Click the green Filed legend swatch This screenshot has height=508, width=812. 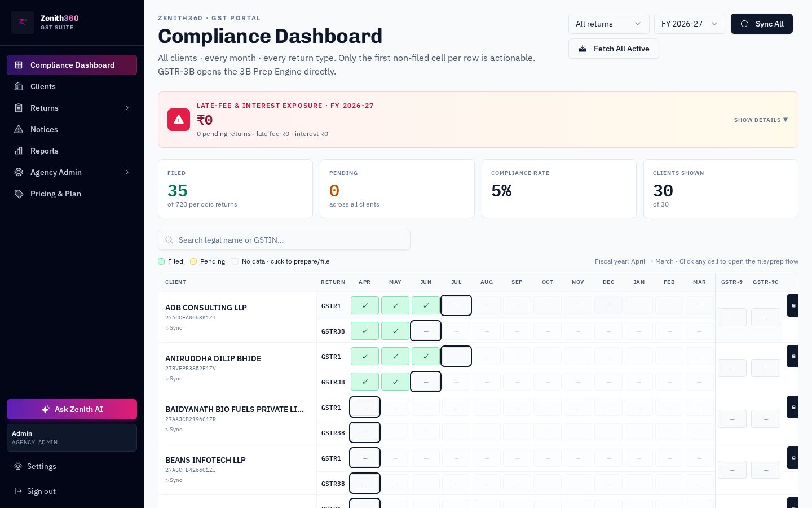161,261
